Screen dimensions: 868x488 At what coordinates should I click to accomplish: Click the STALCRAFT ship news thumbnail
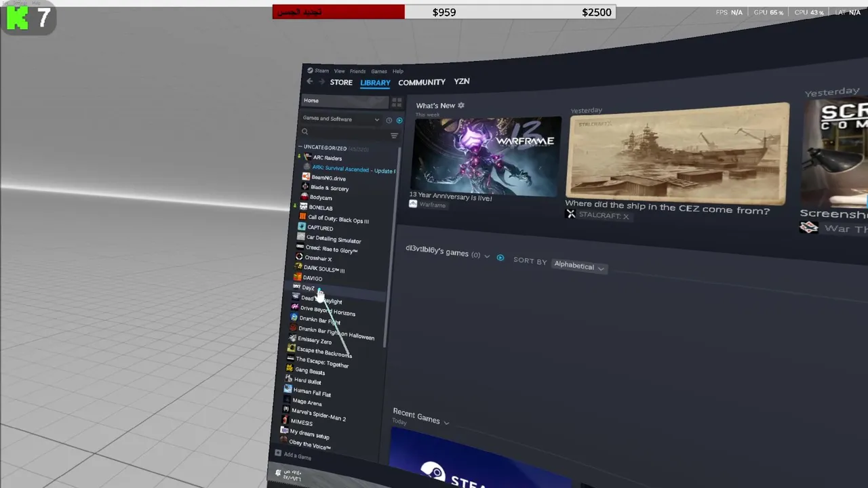678,155
